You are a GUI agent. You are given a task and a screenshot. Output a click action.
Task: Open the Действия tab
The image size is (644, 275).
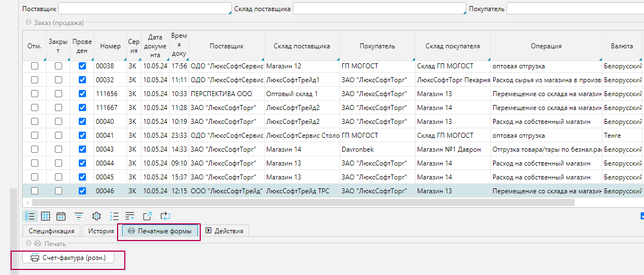[224, 231]
